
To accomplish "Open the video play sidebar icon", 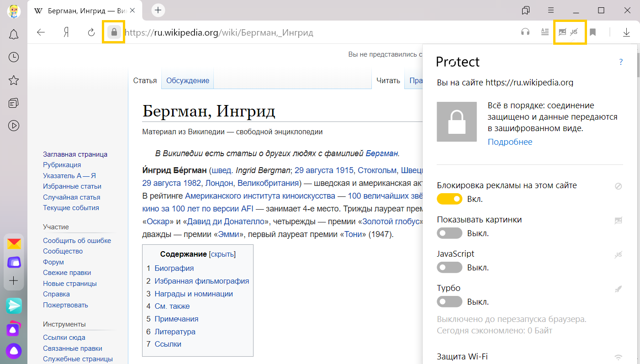I will (14, 125).
